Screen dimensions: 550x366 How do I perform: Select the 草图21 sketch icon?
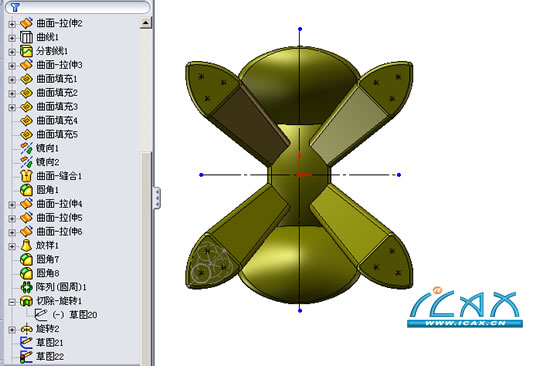coord(26,342)
